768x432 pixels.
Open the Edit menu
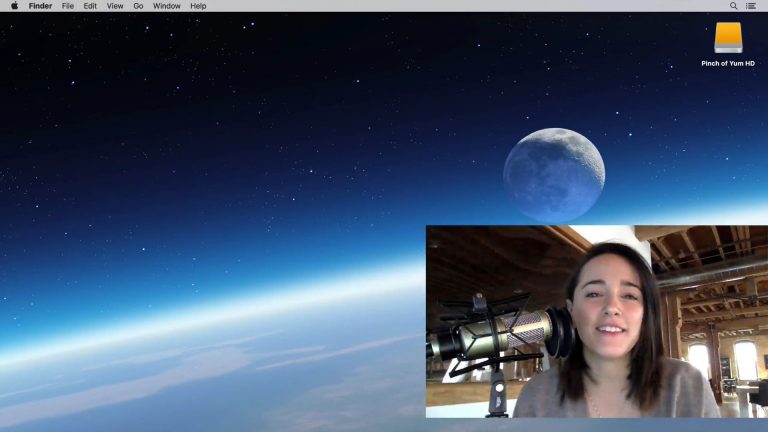(90, 6)
